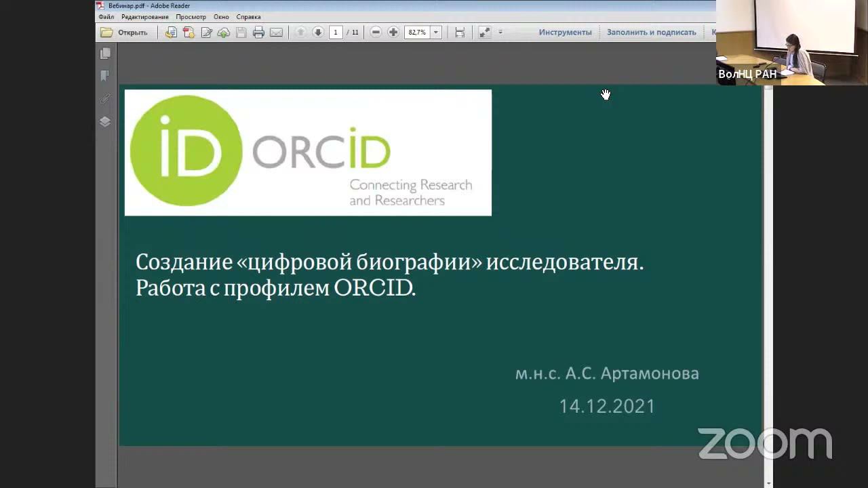
Task: Click the date text 14.12.2021
Action: coord(607,406)
